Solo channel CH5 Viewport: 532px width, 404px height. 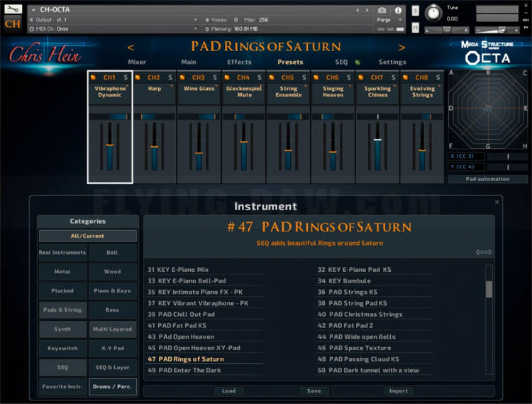(x=304, y=77)
